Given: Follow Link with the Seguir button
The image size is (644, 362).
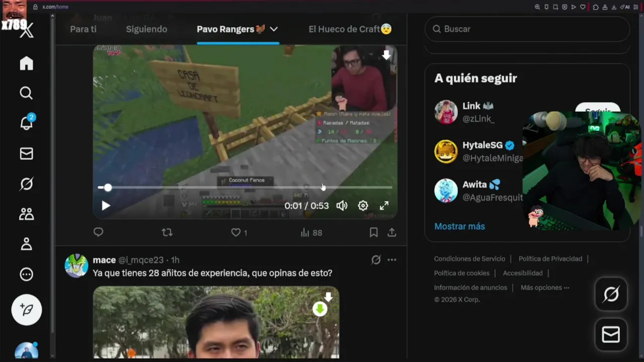Looking at the screenshot, I should 598,110.
